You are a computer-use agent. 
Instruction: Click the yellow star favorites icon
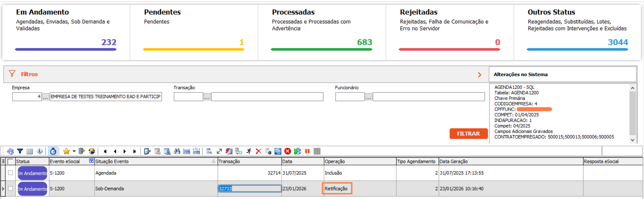tap(66, 151)
